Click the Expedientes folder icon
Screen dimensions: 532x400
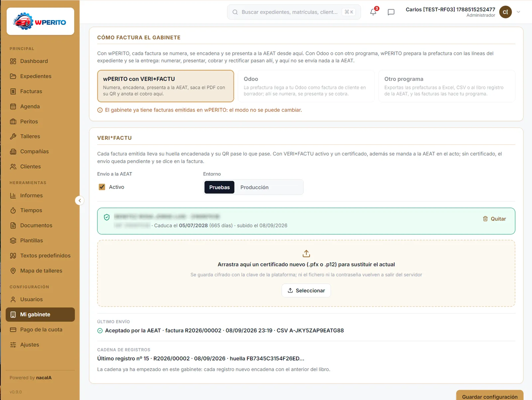tap(13, 76)
